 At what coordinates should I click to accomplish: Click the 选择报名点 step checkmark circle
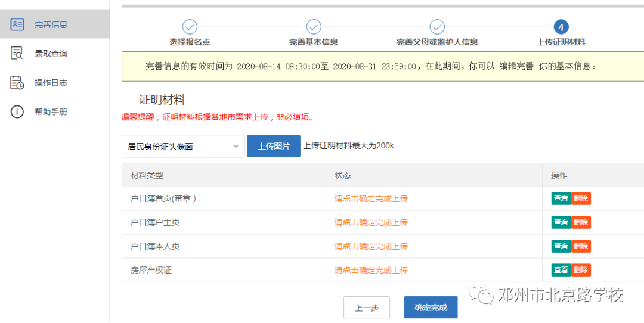tap(190, 27)
